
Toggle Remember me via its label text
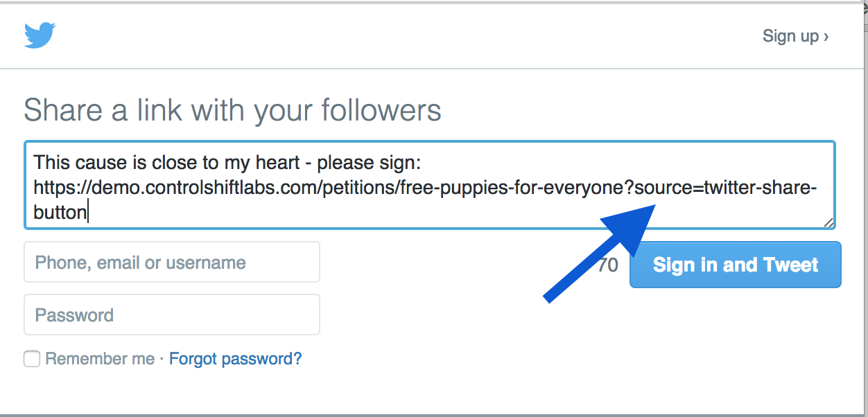(100, 359)
